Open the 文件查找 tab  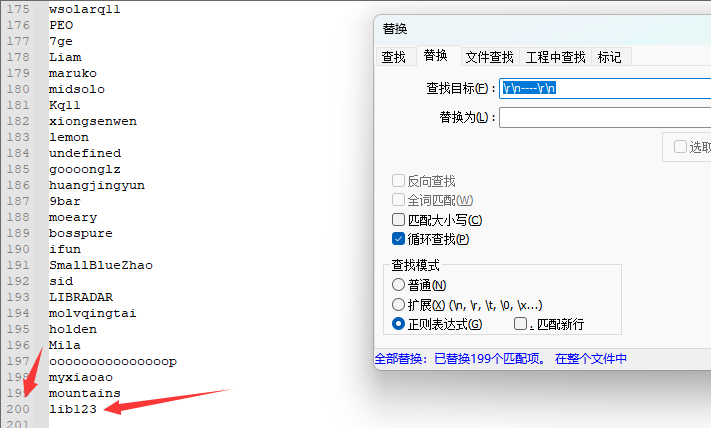[x=489, y=58]
